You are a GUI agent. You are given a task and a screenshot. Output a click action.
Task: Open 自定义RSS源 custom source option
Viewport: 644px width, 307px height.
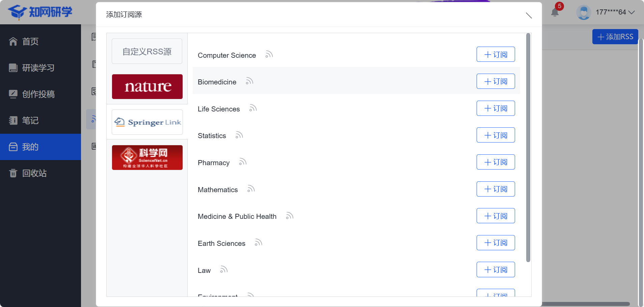coord(147,51)
